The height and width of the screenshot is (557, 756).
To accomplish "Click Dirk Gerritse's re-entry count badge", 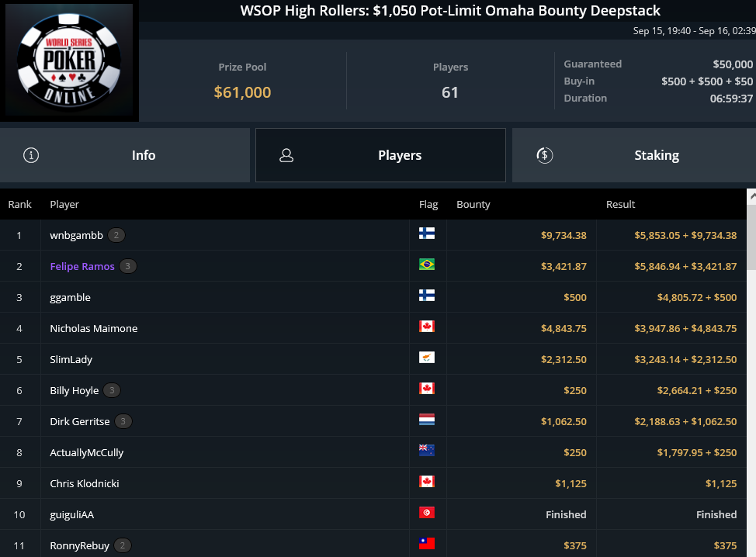I will (123, 421).
